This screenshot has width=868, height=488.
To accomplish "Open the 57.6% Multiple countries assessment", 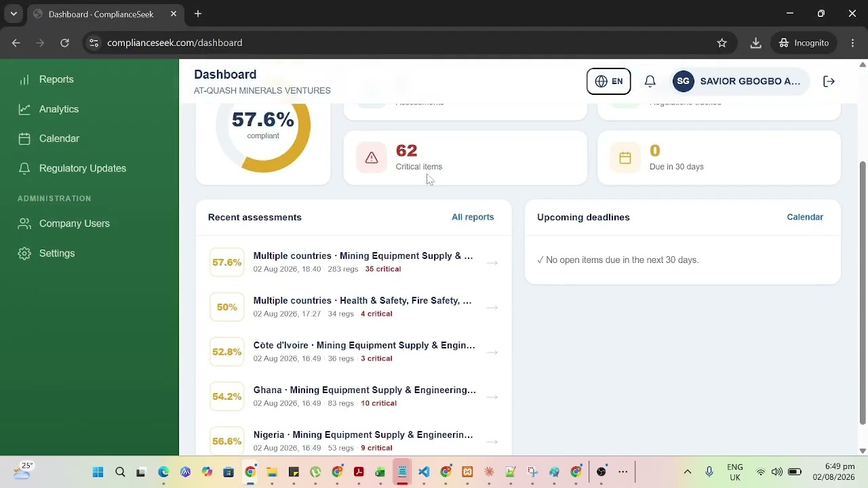I will [353, 262].
